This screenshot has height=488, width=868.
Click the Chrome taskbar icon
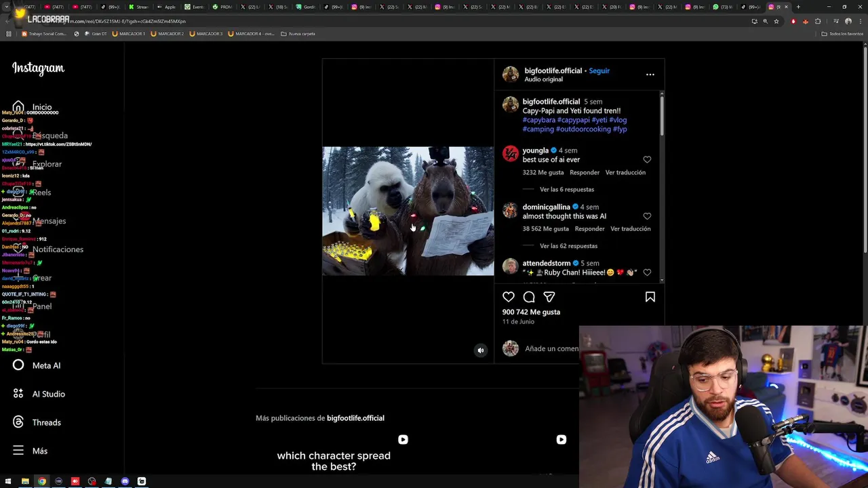click(x=42, y=481)
